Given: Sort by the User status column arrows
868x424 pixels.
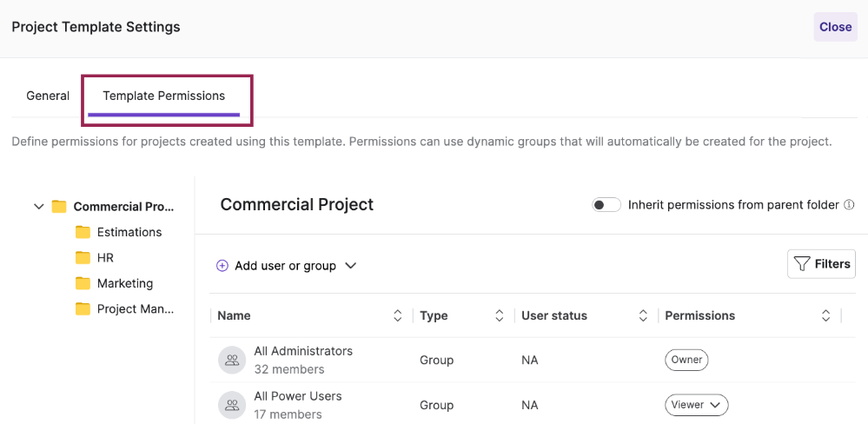Looking at the screenshot, I should click(x=643, y=315).
